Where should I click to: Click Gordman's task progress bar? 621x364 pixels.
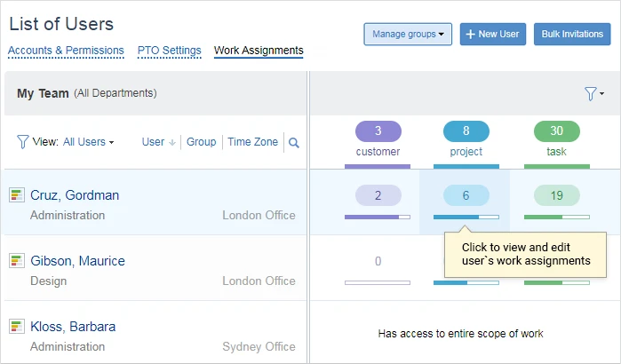[x=556, y=216]
